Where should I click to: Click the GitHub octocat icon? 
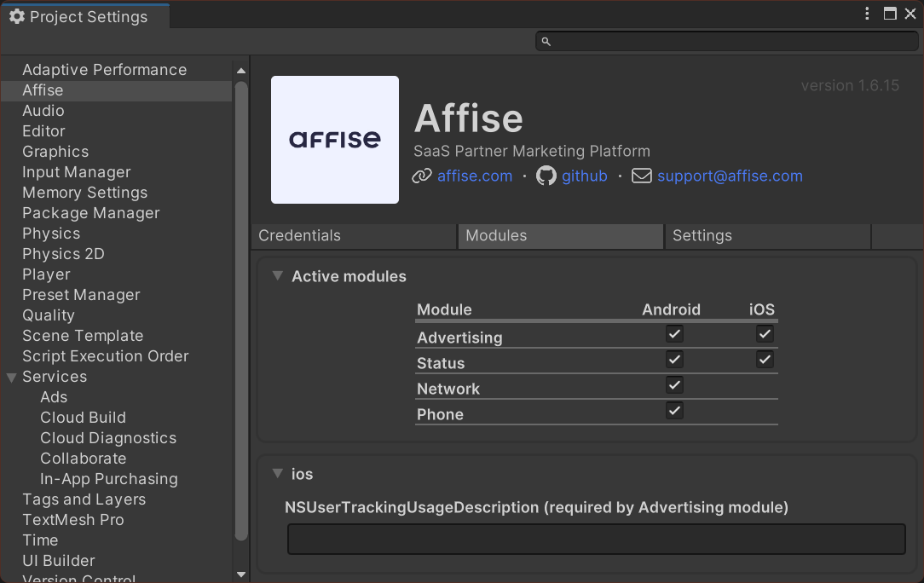tap(546, 176)
